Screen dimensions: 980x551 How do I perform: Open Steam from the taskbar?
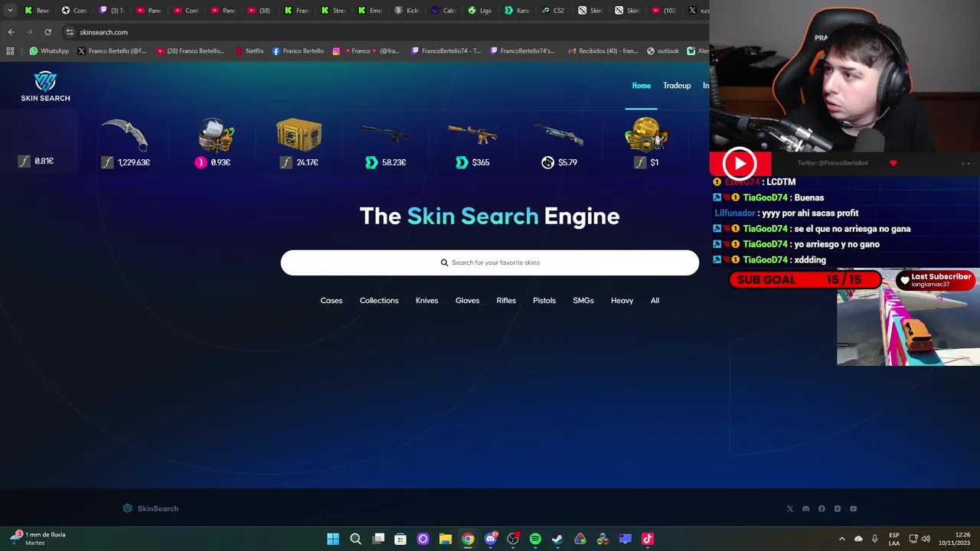tap(557, 539)
